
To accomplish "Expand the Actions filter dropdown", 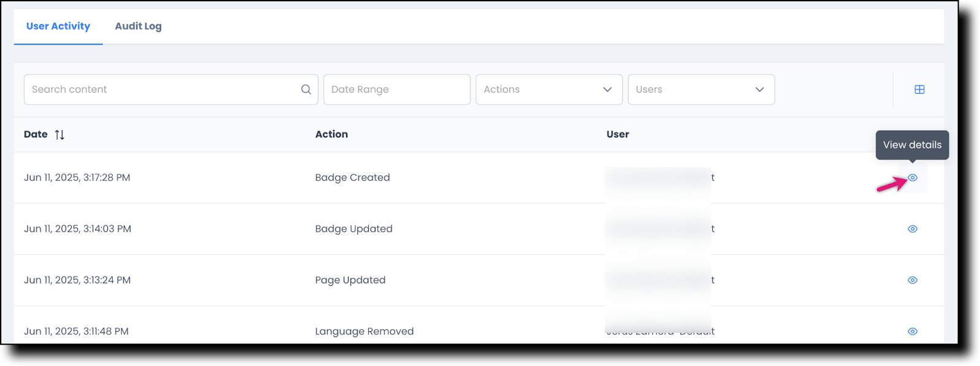I will coord(539,90).
